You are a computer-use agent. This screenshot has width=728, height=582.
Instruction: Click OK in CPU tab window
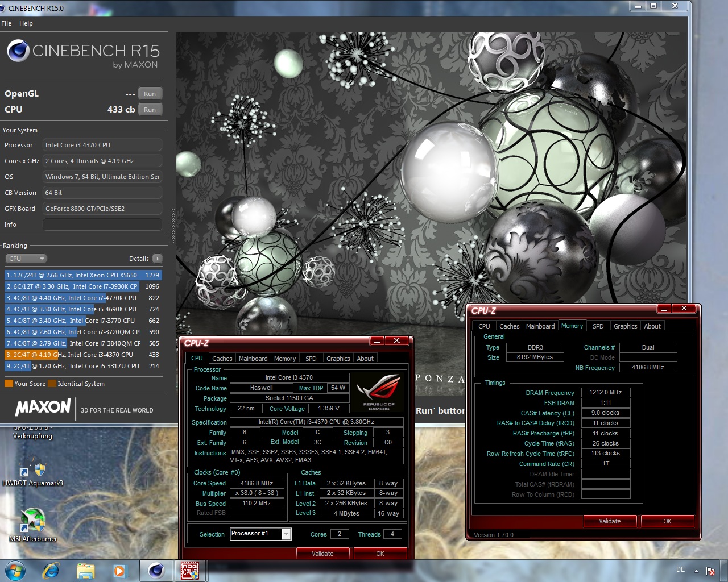pos(380,554)
